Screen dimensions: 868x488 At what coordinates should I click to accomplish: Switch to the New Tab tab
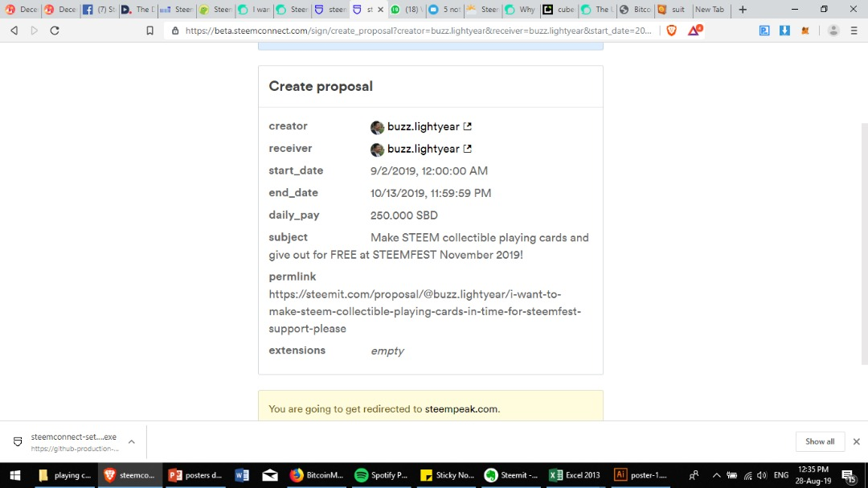(710, 10)
